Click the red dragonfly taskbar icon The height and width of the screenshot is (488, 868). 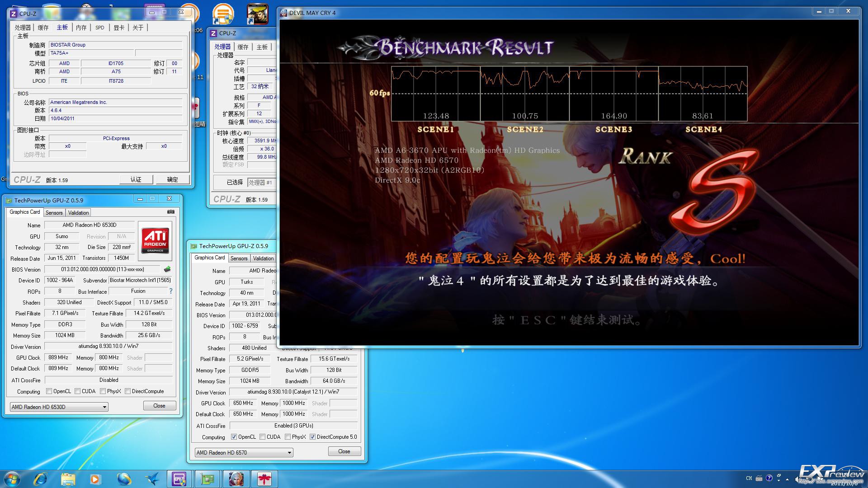[264, 479]
